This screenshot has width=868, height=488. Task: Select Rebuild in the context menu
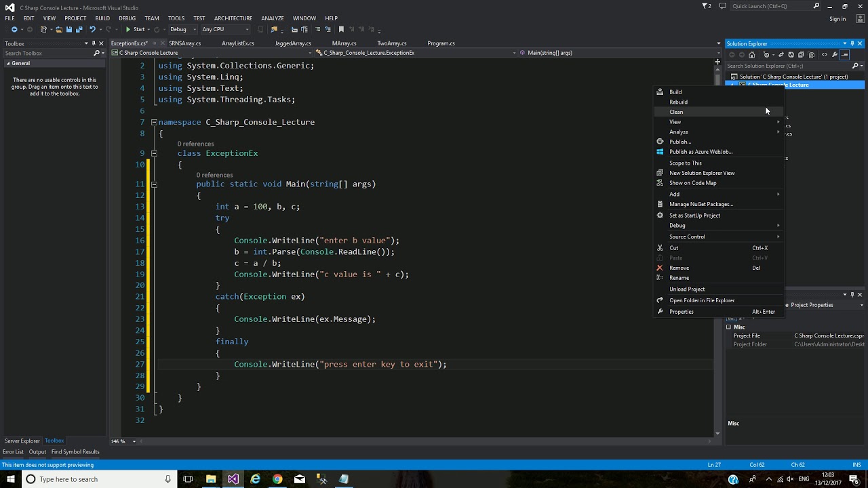[x=719, y=102]
